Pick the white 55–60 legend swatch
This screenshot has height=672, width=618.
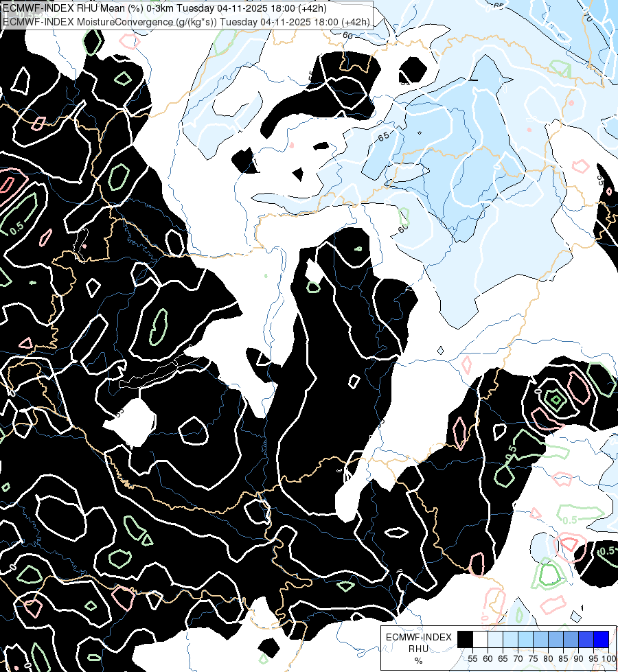[x=481, y=639]
